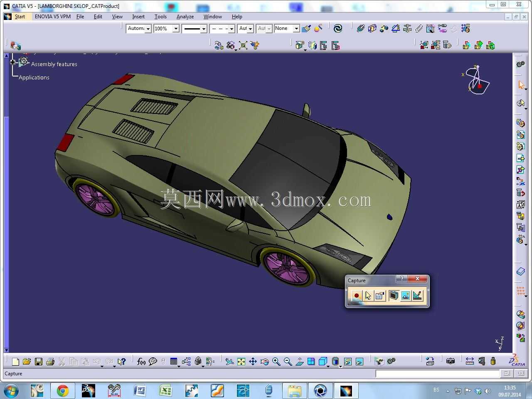The height and width of the screenshot is (399, 532).
Task: Open the line thickness dropdown
Action: click(195, 28)
